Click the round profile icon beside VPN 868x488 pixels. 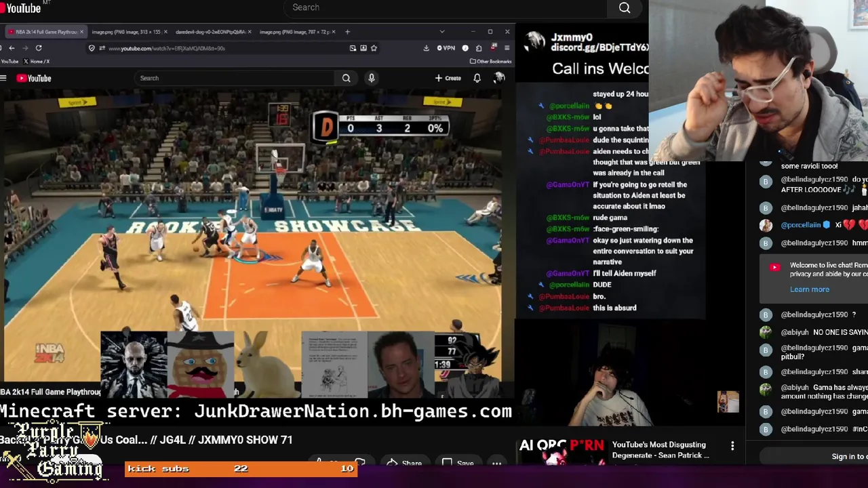coord(465,48)
